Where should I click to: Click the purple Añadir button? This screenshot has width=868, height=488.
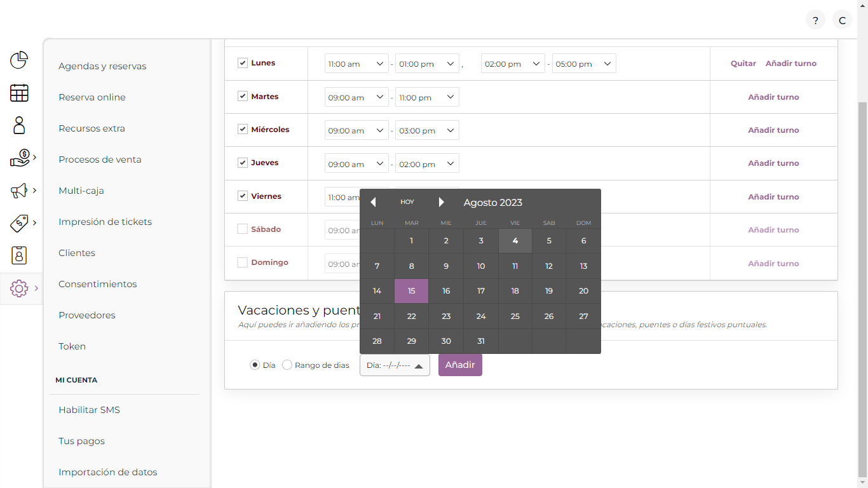[460, 365]
